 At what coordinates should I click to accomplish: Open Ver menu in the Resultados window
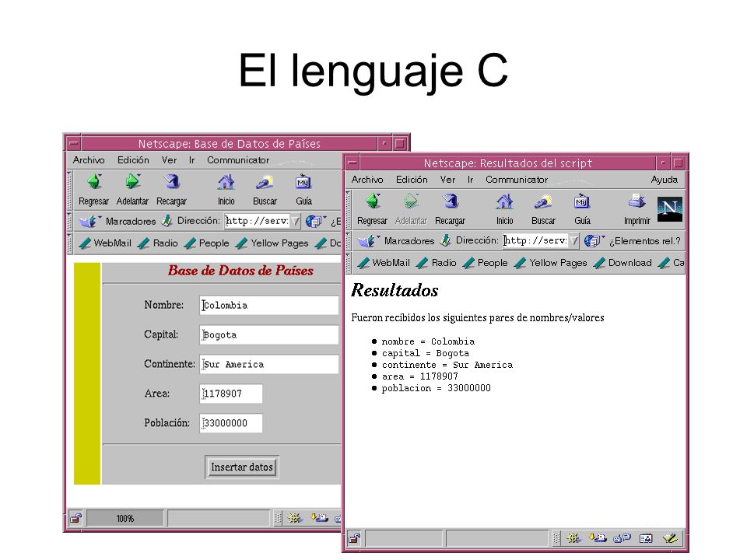(x=447, y=180)
